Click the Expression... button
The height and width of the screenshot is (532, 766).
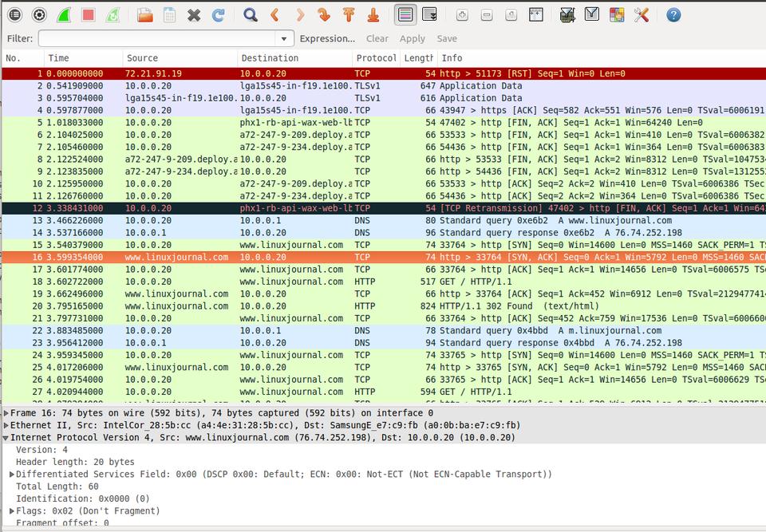327,38
